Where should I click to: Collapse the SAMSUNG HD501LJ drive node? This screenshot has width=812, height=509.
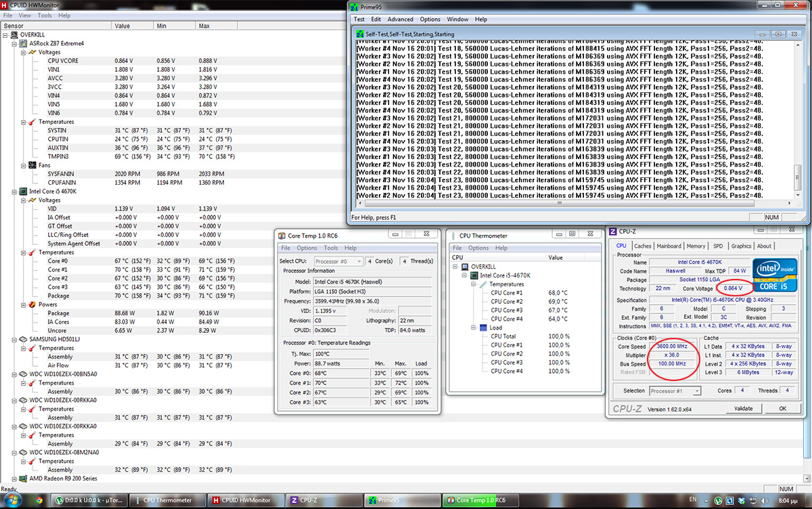(15, 339)
